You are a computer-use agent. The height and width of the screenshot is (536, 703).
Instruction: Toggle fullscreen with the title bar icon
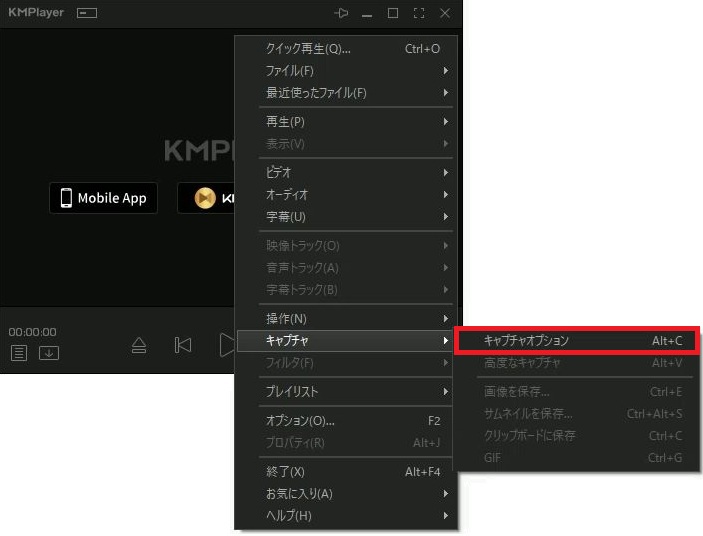419,13
